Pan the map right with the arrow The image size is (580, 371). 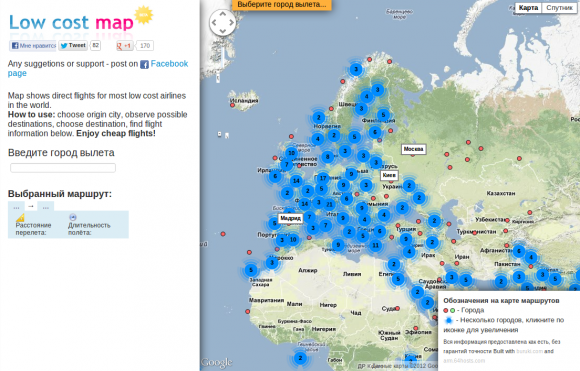(x=232, y=23)
